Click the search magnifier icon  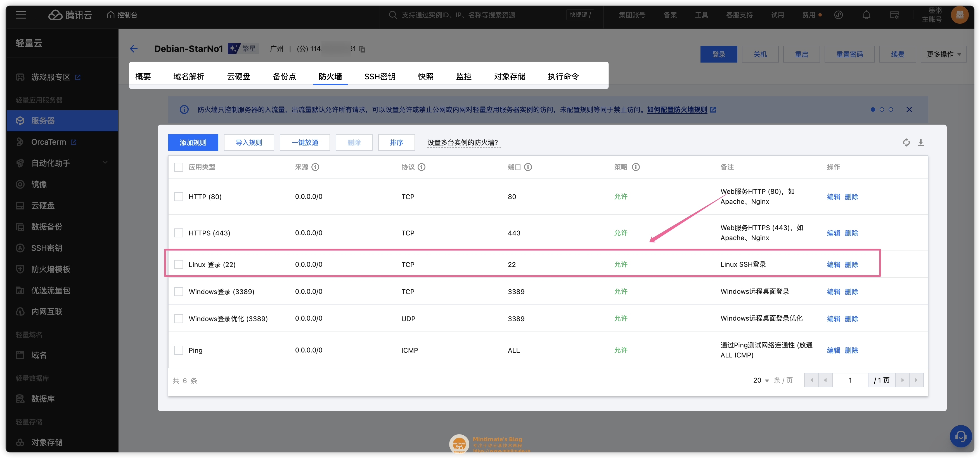coord(393,15)
